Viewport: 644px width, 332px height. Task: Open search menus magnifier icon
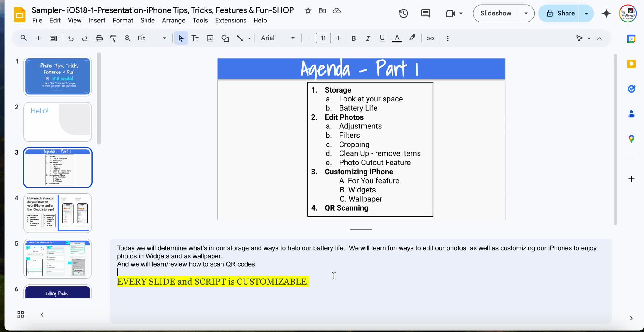coord(23,38)
